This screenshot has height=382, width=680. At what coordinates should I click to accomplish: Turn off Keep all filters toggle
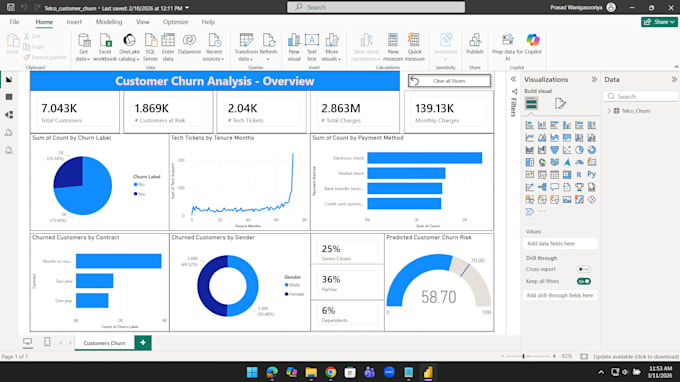583,281
